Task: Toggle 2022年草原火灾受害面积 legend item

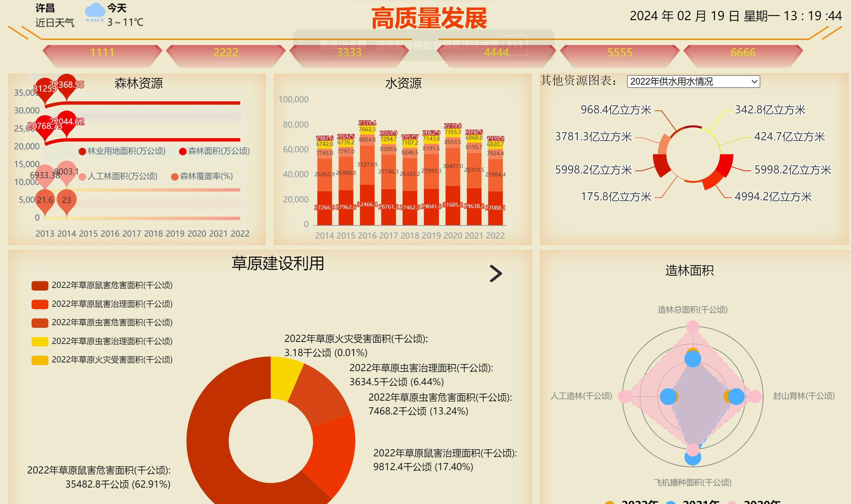Action: click(x=102, y=360)
